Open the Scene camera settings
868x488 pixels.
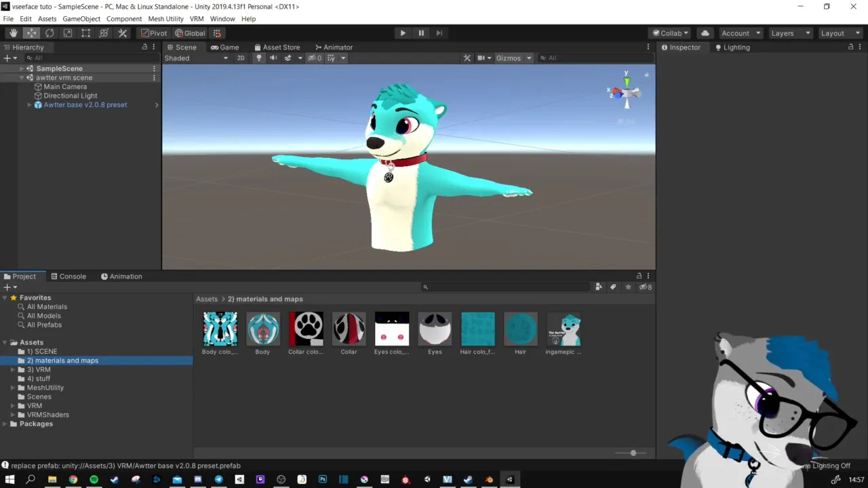484,58
